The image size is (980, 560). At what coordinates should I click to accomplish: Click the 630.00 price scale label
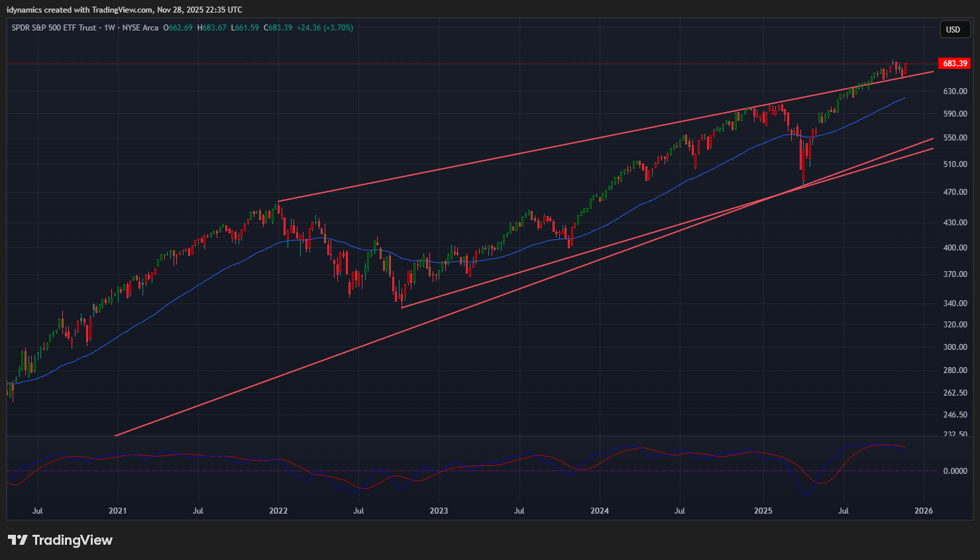pyautogui.click(x=955, y=91)
